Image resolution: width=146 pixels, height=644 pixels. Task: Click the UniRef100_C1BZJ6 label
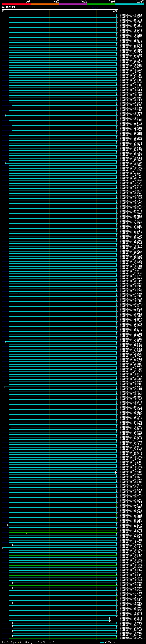coord(131,419)
